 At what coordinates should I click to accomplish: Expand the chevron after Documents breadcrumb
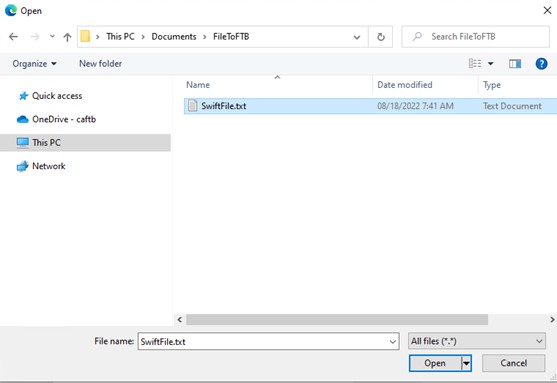coord(205,37)
